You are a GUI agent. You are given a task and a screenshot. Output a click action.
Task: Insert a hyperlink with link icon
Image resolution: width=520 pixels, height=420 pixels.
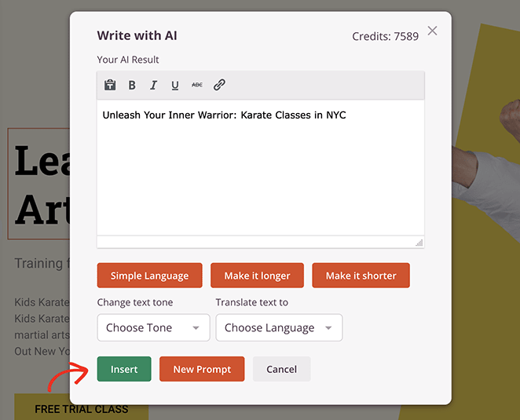[x=219, y=86]
